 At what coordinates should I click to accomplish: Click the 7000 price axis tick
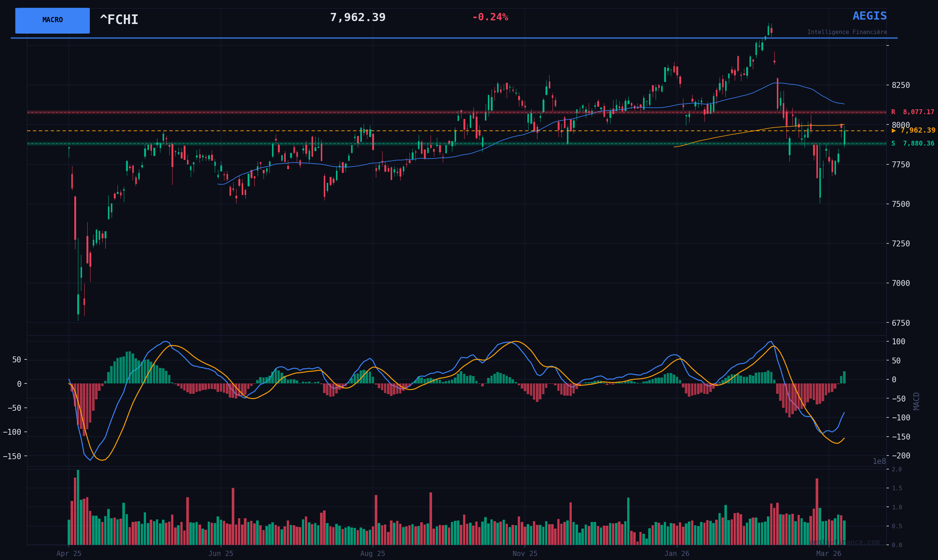(901, 283)
